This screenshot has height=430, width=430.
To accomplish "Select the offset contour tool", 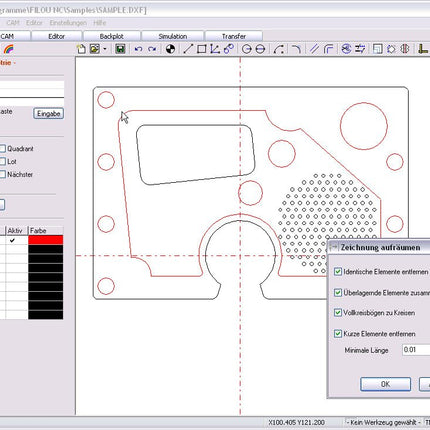I will [x=328, y=49].
